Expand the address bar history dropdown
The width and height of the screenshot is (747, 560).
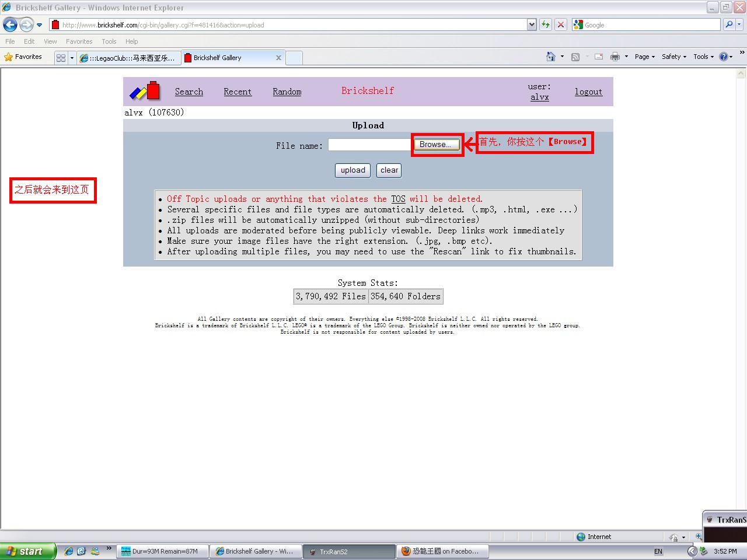tap(532, 24)
